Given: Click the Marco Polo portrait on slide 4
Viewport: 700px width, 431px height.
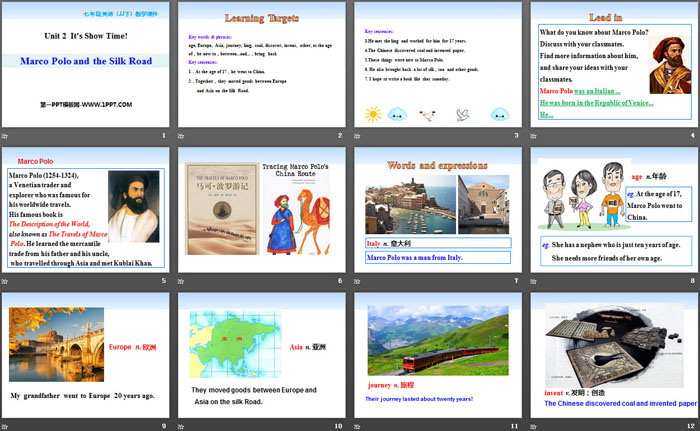Looking at the screenshot, I should (670, 65).
